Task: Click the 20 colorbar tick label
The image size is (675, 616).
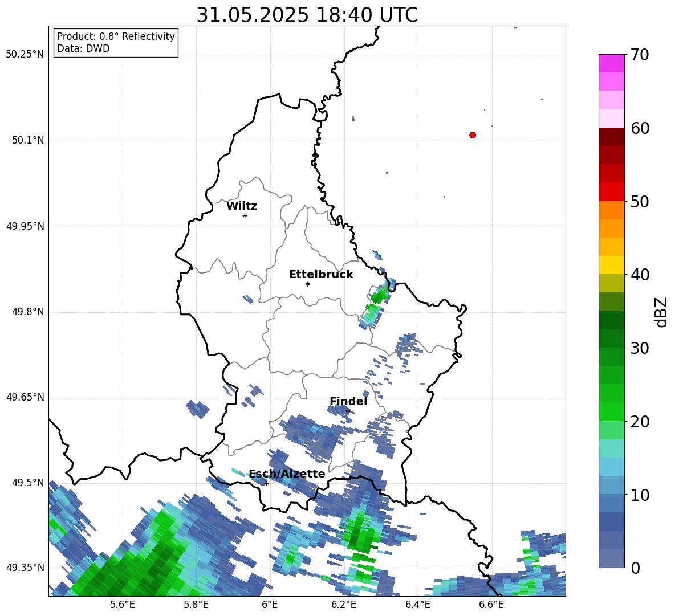Action: coord(640,422)
